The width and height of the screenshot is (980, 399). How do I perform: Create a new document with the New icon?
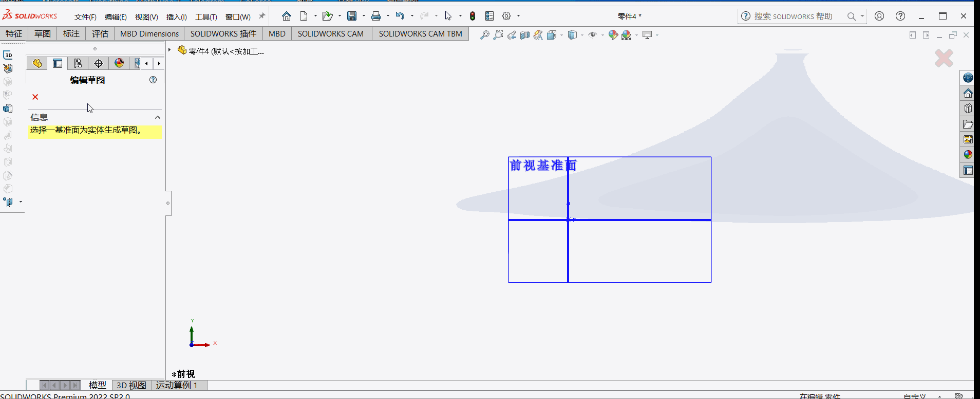click(304, 16)
